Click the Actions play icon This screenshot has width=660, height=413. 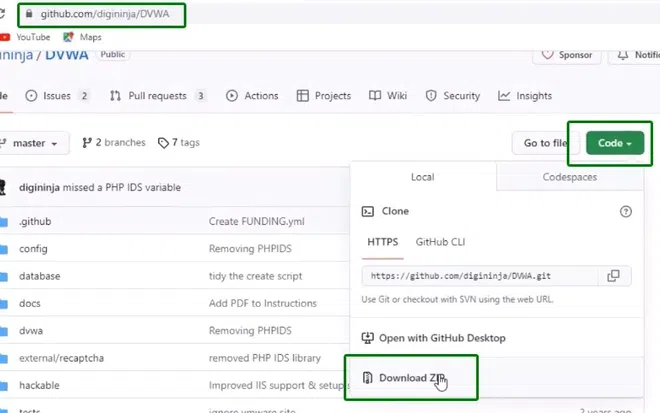(232, 96)
